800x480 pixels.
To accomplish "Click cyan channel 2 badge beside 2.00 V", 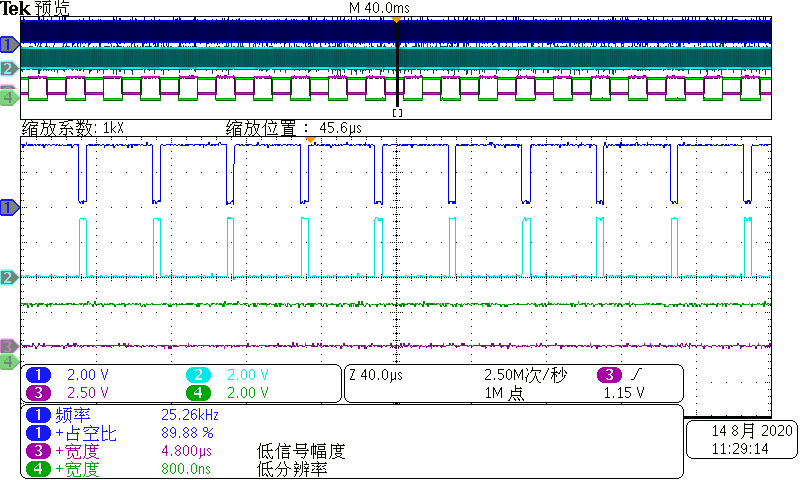I will click(x=198, y=375).
